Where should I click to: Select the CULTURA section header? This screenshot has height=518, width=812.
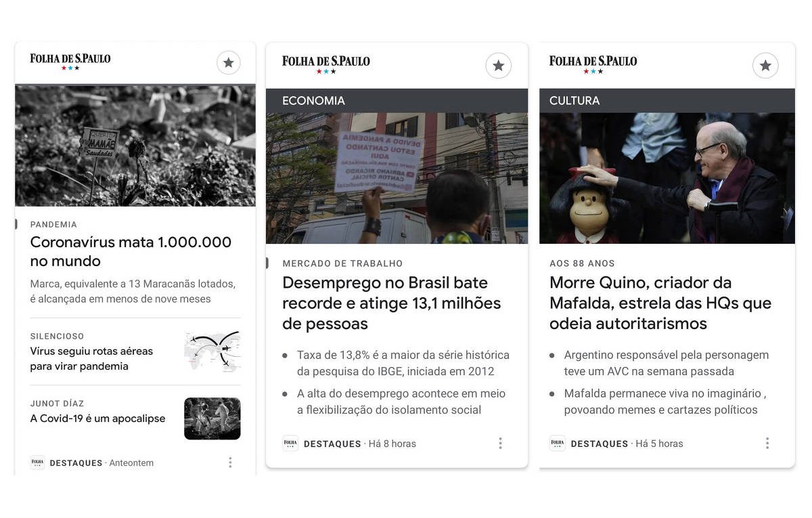[x=667, y=100]
